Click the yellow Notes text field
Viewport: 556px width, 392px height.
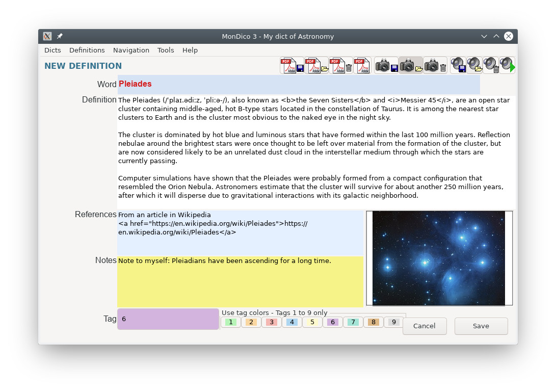coord(241,282)
